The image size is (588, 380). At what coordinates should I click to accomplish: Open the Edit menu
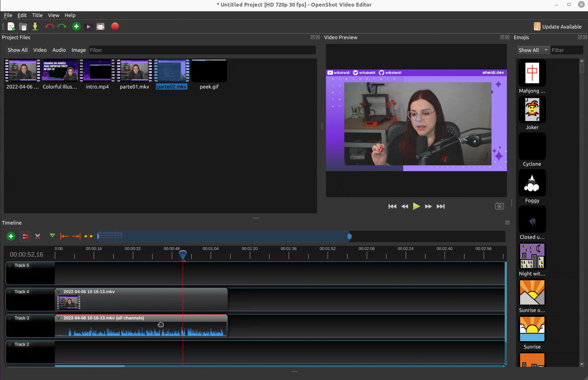click(22, 15)
